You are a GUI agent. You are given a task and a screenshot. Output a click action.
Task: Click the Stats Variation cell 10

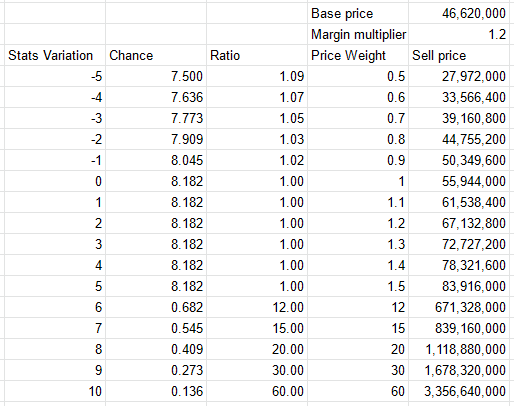click(x=55, y=391)
